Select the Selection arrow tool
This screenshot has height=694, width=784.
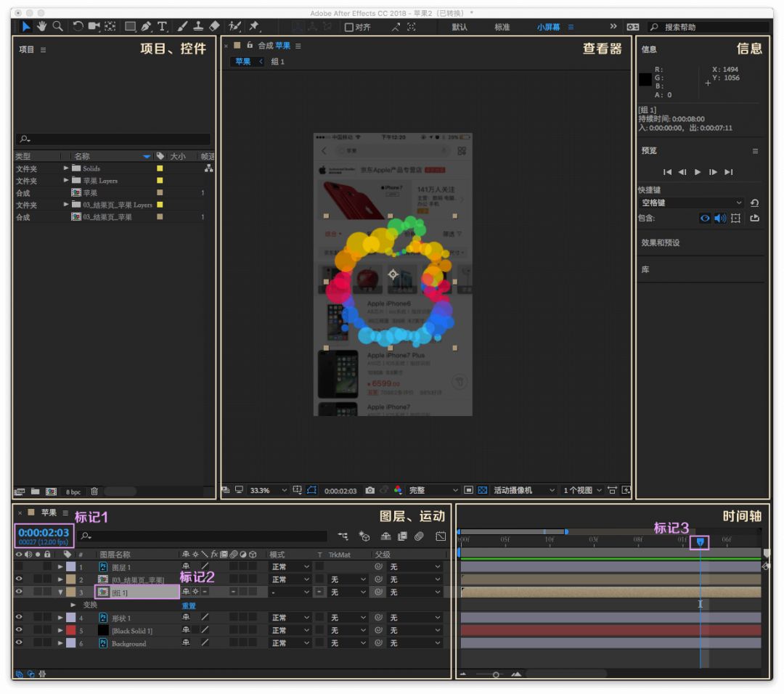[x=25, y=27]
